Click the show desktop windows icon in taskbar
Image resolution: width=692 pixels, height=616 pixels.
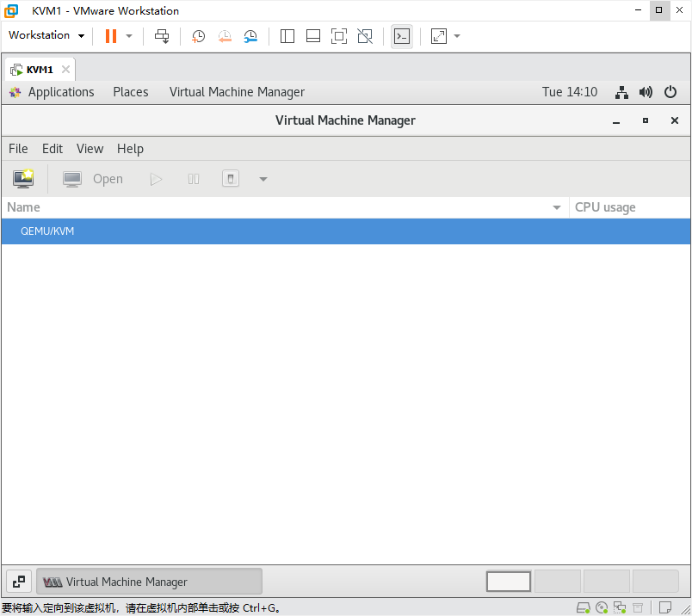[19, 582]
